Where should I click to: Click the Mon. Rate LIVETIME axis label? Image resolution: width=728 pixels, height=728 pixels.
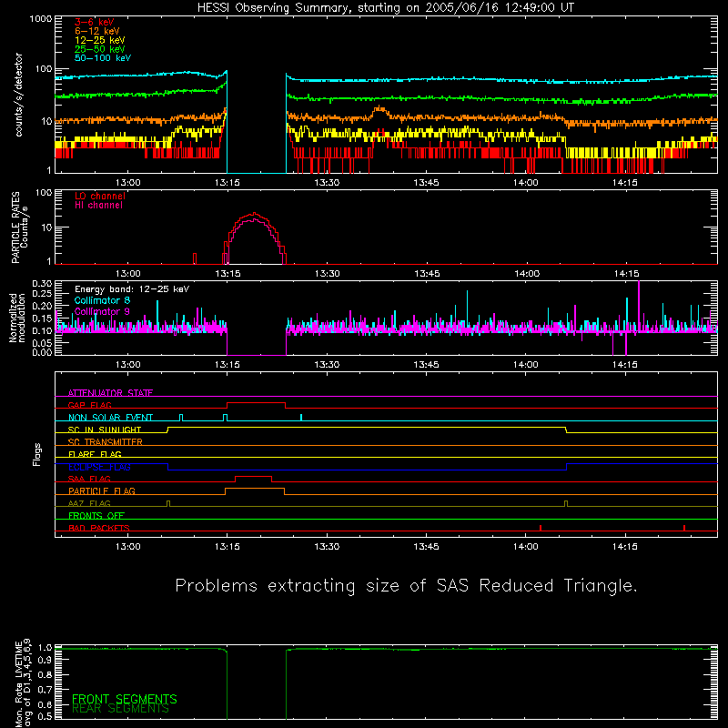click(x=18, y=684)
